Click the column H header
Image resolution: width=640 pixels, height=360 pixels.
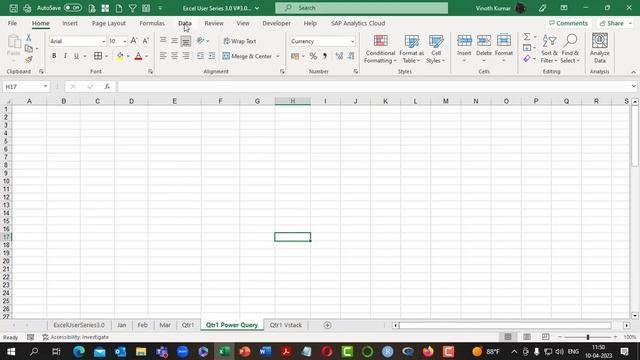pyautogui.click(x=293, y=101)
